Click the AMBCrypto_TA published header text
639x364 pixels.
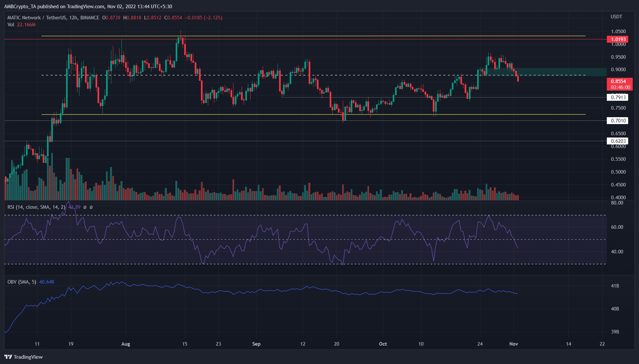[x=88, y=7]
